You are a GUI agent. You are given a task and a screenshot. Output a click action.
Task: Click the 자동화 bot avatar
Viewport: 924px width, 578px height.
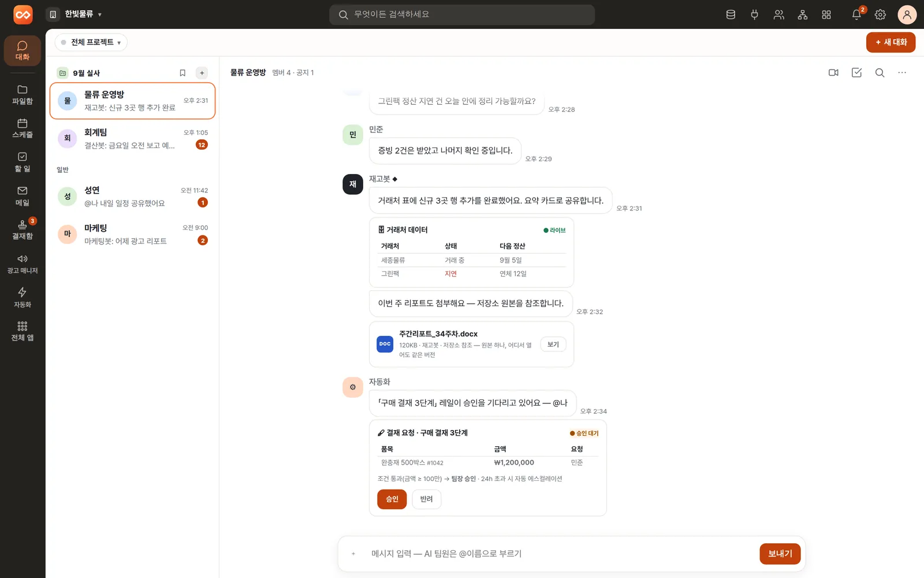pyautogui.click(x=353, y=387)
